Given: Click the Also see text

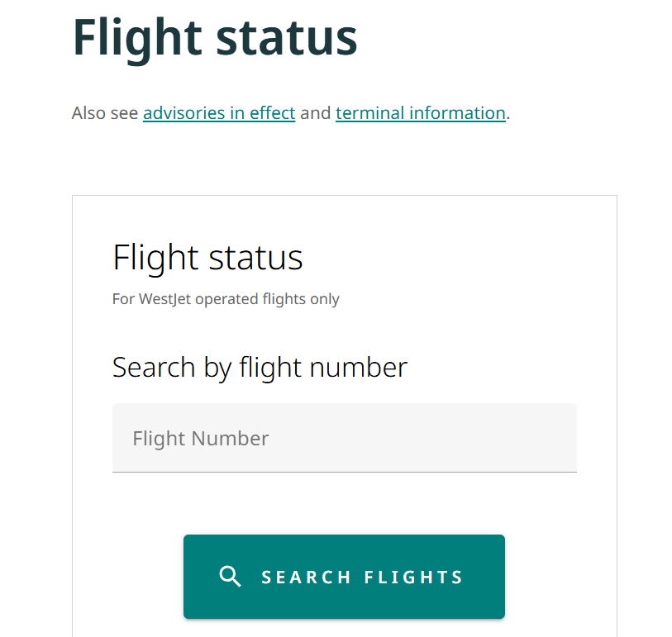Looking at the screenshot, I should coord(105,113).
